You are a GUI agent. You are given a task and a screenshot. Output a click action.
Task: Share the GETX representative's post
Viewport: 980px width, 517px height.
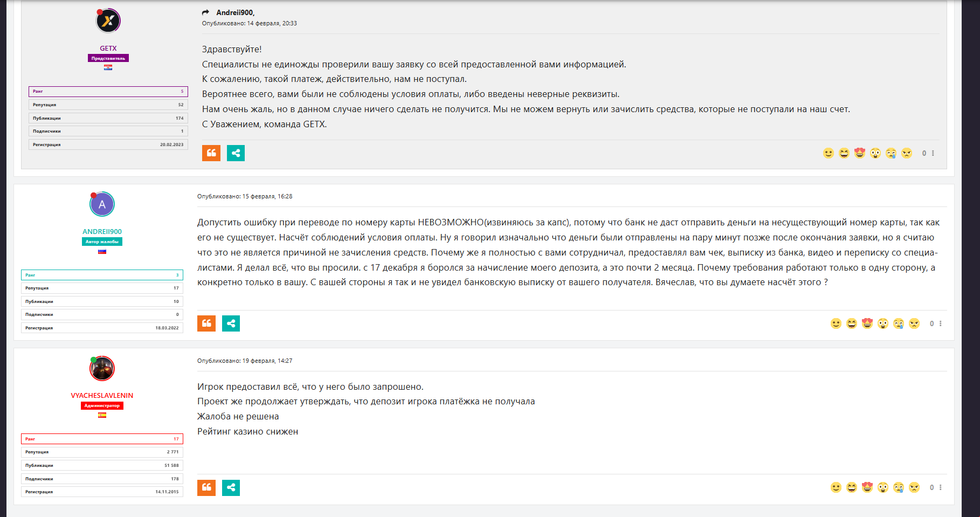[x=236, y=153]
